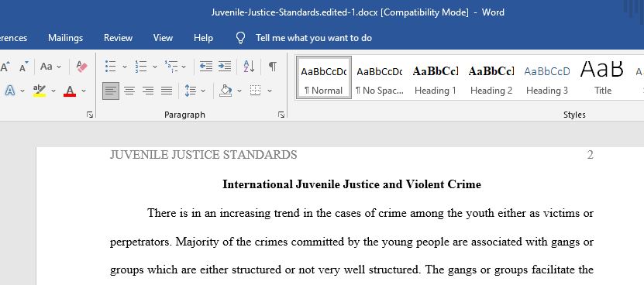The height and width of the screenshot is (285, 644).
Task: Open the References tab
Action: (12, 38)
